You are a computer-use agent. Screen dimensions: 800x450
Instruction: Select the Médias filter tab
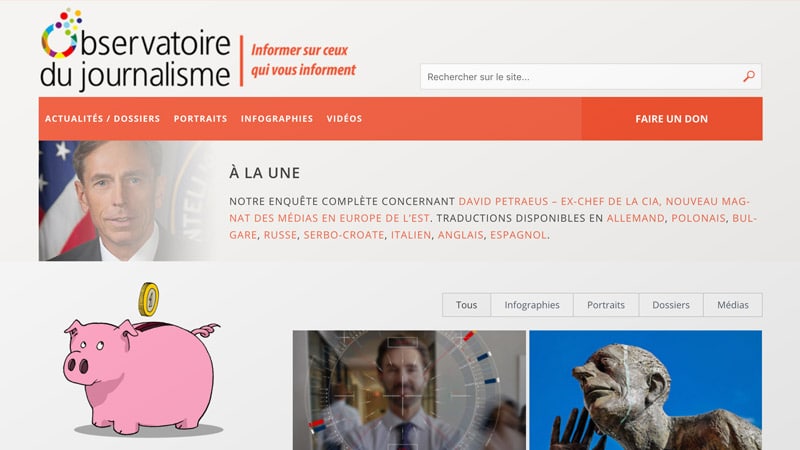(x=733, y=305)
